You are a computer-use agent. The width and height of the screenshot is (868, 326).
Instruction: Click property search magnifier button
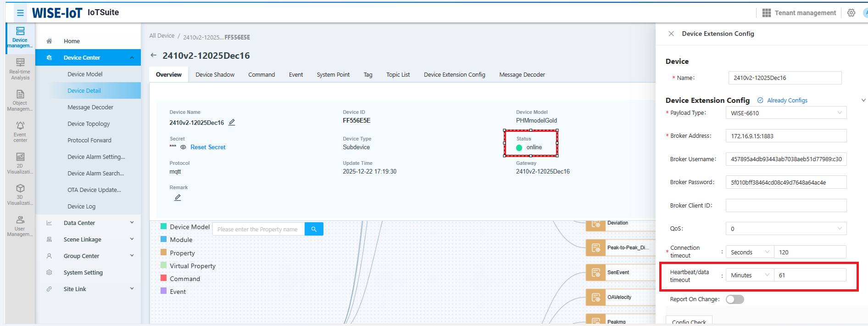click(x=314, y=229)
